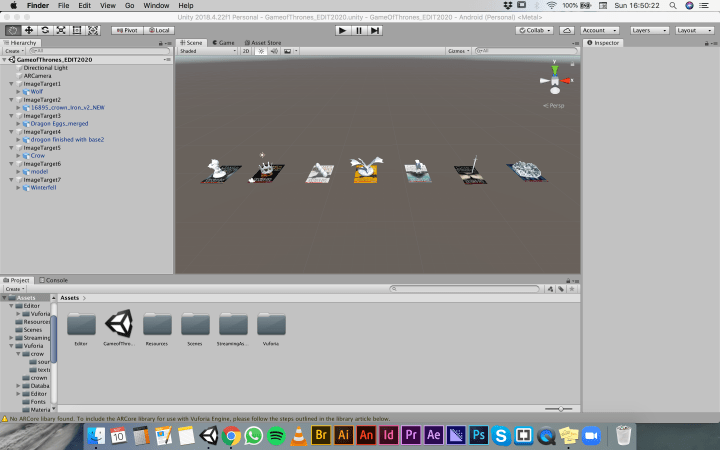
Task: Expand the Crow object
Action: (x=18, y=156)
